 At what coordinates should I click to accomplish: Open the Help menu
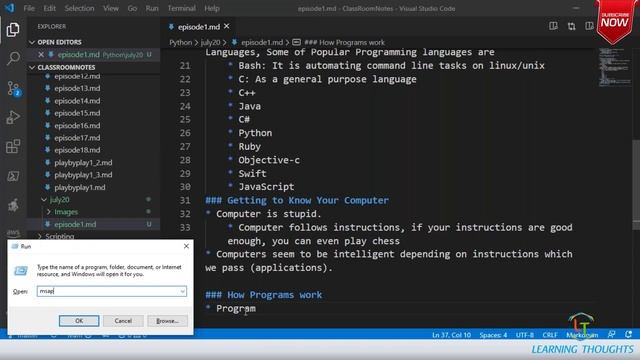pos(212,8)
